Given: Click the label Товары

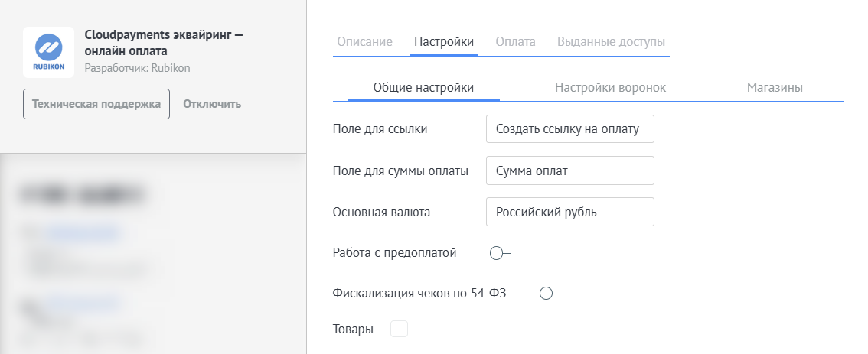Looking at the screenshot, I should coord(353,329).
